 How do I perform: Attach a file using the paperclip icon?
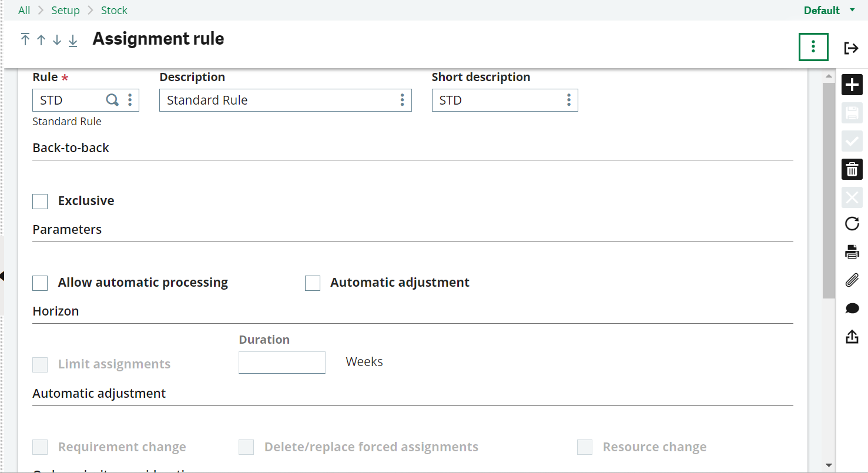[852, 280]
